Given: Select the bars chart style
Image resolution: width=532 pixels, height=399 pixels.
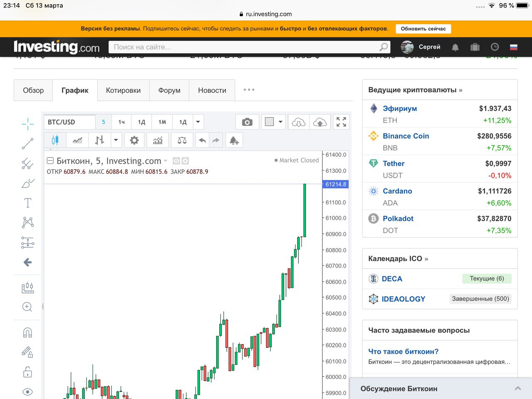Looking at the screenshot, I should pos(99,140).
